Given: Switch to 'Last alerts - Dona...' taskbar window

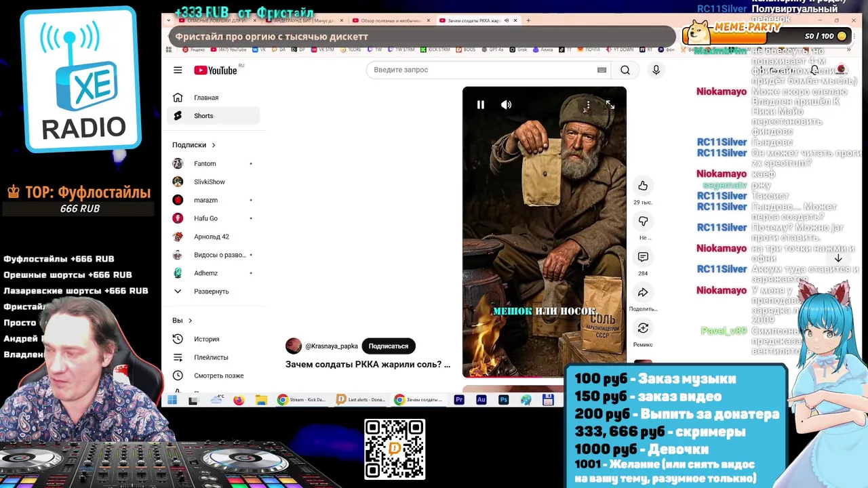Looking at the screenshot, I should 361,400.
